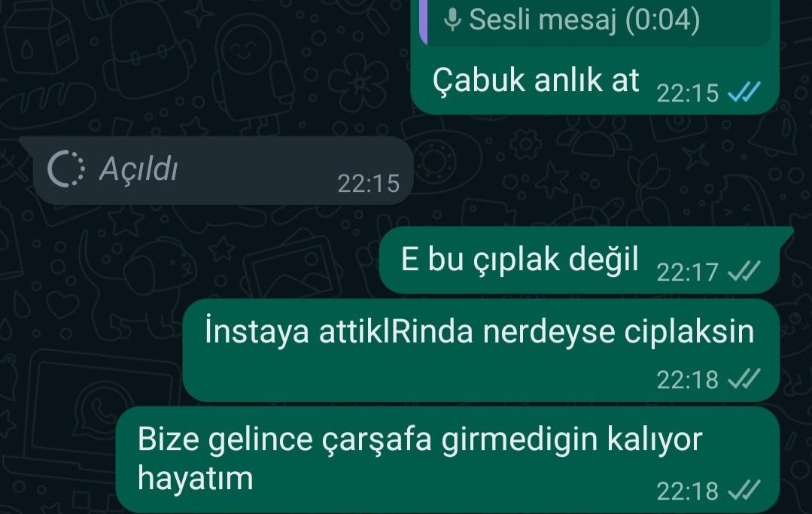Tap the grey double-check on 22:17 message
The width and height of the screenshot is (812, 514).
pos(744,271)
